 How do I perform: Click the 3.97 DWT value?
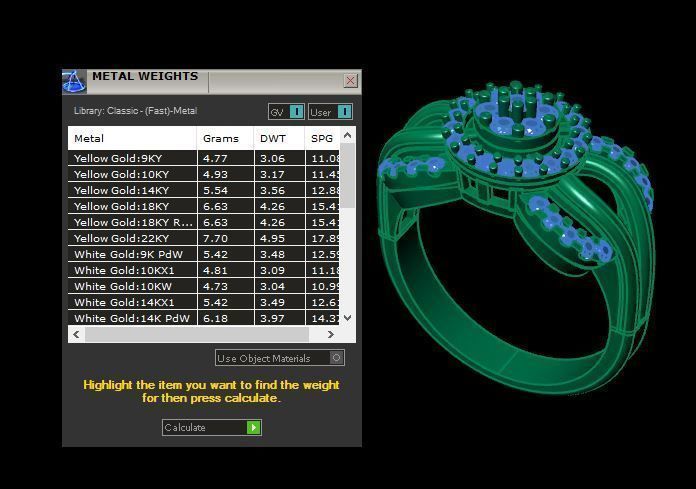coord(272,318)
